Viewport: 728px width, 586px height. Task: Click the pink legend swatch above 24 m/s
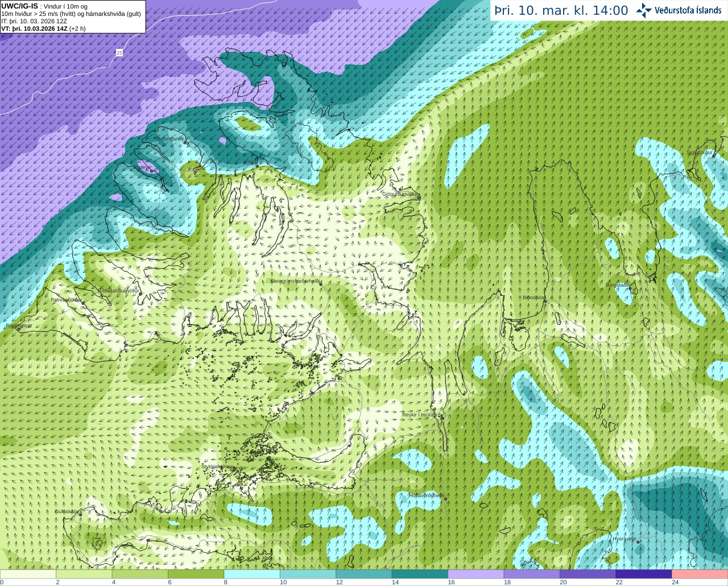coord(700,574)
